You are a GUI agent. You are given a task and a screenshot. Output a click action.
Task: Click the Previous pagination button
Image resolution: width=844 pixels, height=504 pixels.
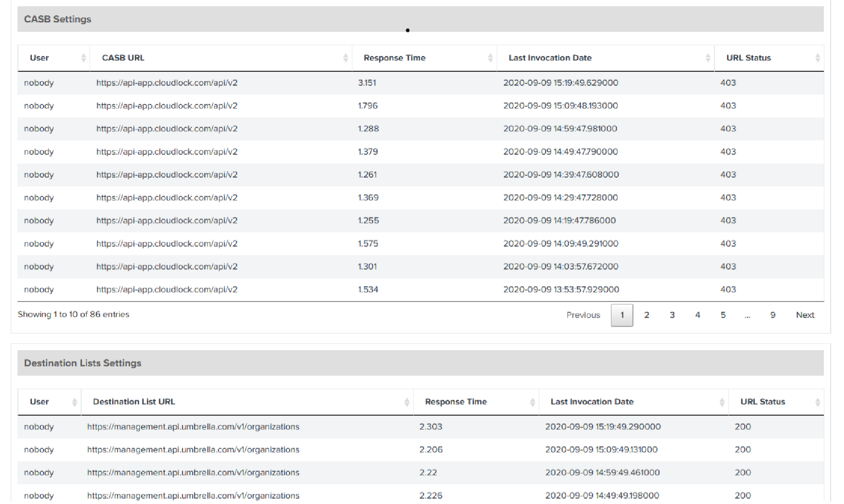click(x=583, y=315)
